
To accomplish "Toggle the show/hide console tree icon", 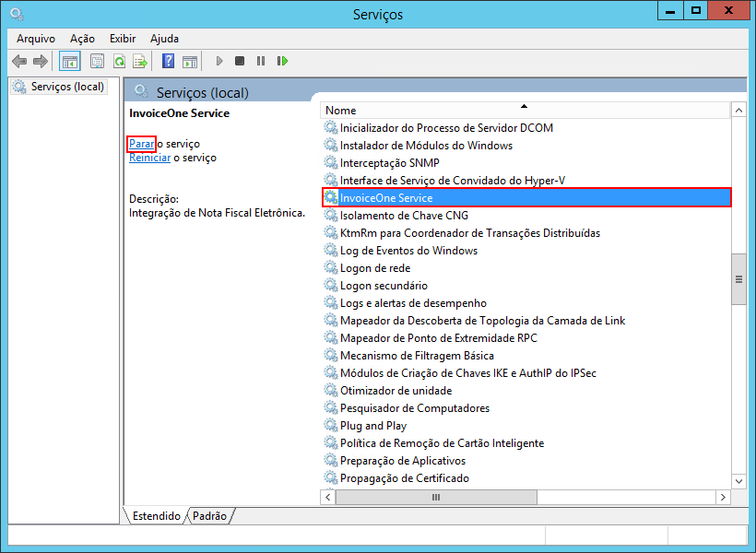I will pos(70,61).
